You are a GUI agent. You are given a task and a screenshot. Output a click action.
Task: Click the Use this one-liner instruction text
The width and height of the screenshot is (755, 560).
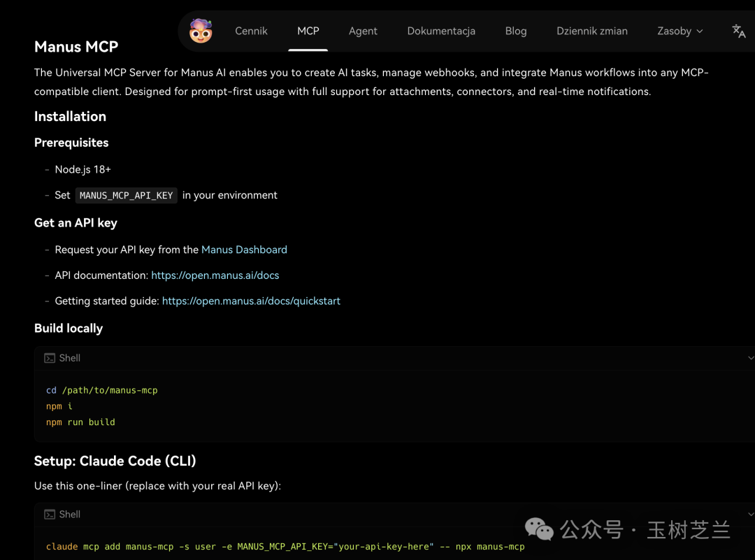pyautogui.click(x=157, y=486)
